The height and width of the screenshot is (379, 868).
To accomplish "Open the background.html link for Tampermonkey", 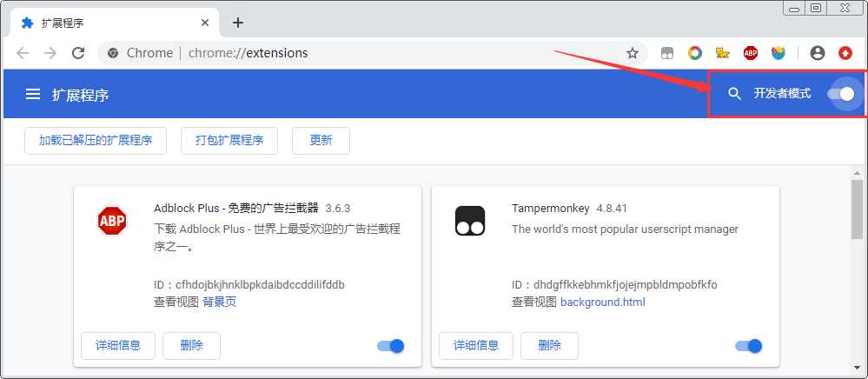I will coord(603,302).
